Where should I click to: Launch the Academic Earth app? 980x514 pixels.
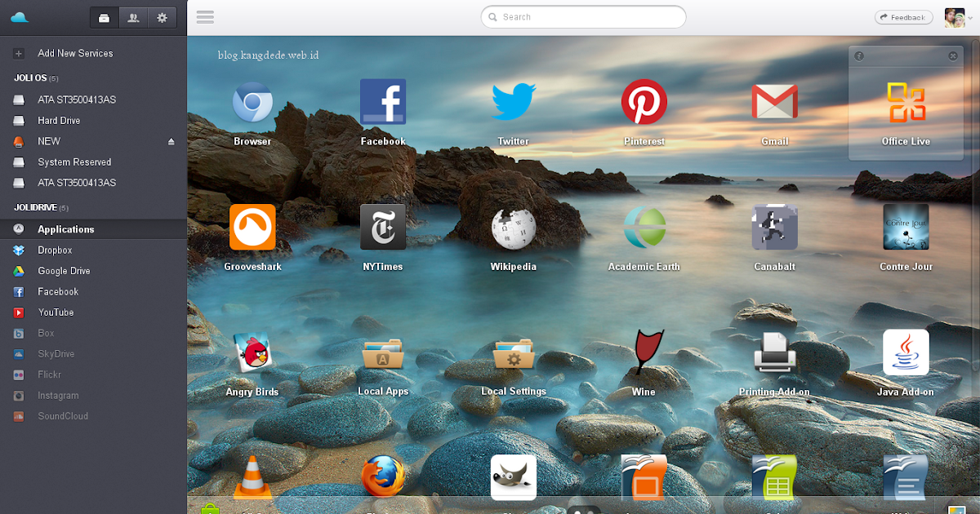[644, 227]
